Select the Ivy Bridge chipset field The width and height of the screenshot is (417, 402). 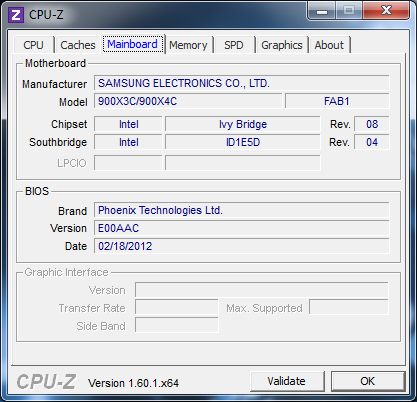coord(243,124)
